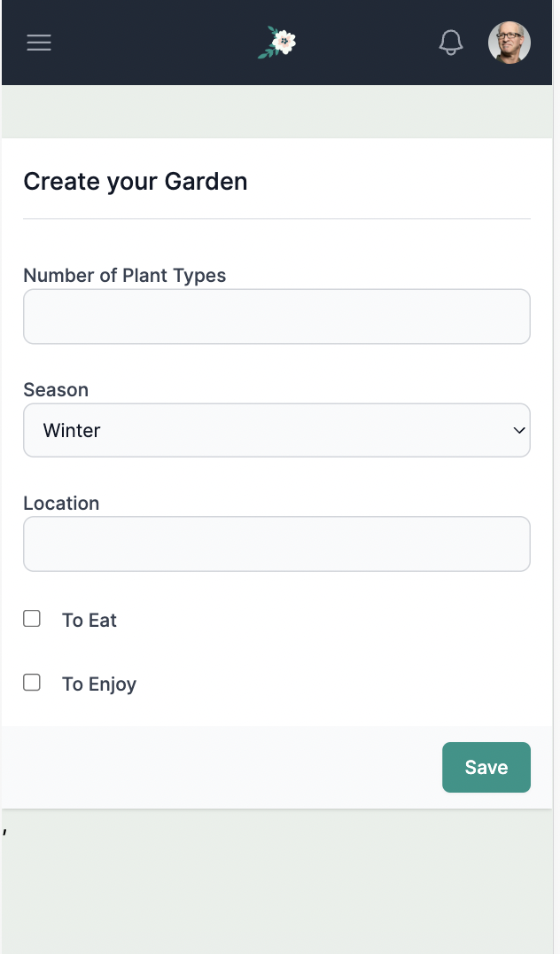Viewport: 560px width, 954px height.
Task: Focus the Location text field
Action: click(276, 544)
